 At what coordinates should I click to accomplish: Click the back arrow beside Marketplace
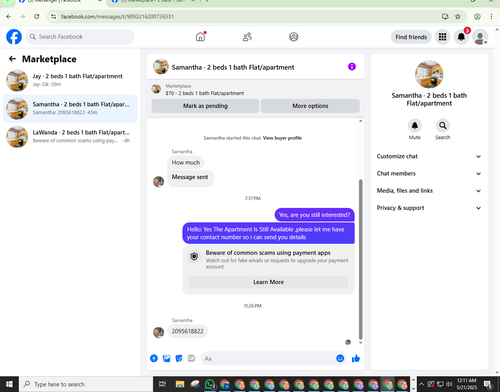tap(12, 59)
